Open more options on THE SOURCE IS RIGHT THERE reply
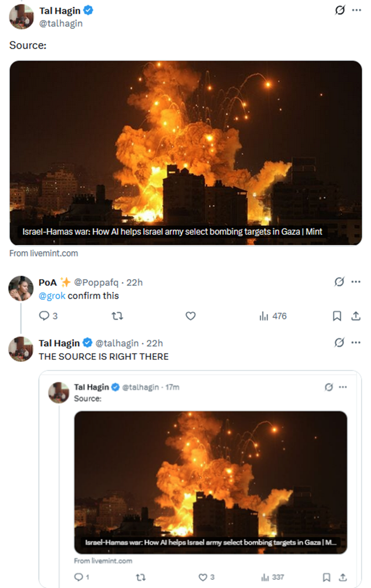Screen dimensions: 371x588 click(x=356, y=343)
